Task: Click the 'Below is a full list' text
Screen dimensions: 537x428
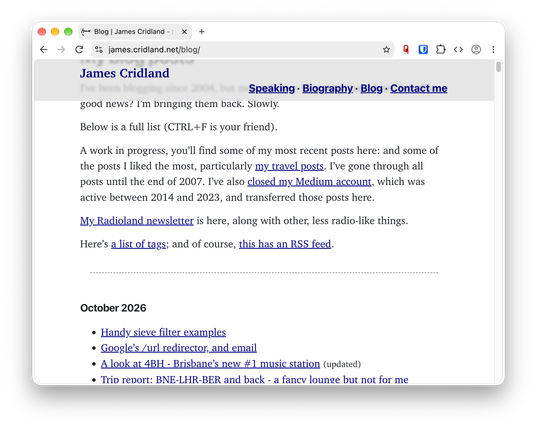Action: [x=178, y=127]
